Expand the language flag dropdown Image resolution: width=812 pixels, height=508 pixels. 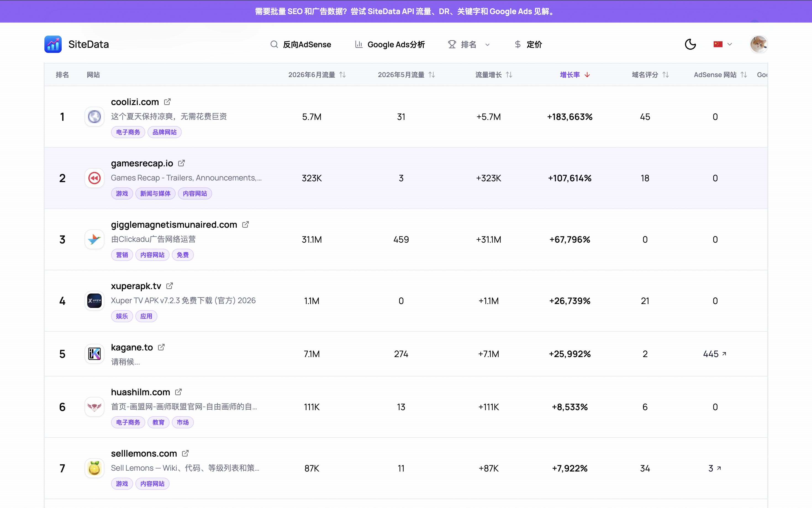tap(723, 44)
